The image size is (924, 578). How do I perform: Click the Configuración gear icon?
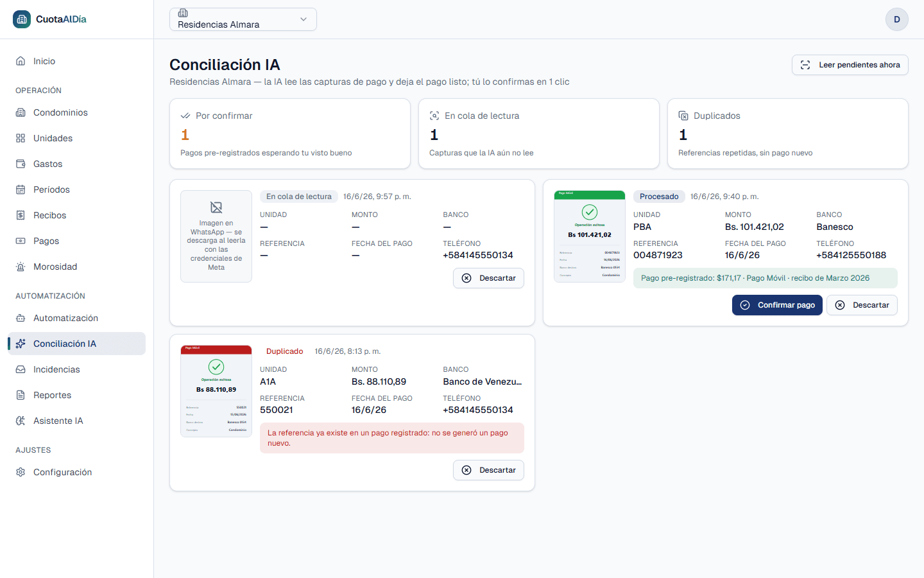click(21, 472)
